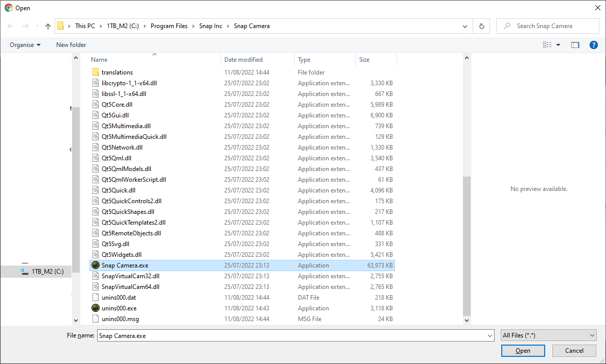Click the Cancel button
Screen dimensions: 606x364
coord(574,351)
